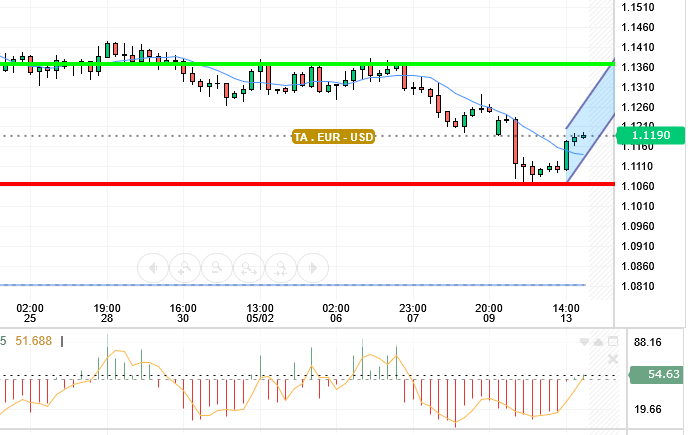Click the 23:00 07 time axis label
Screen dimensions: 690x435
pyautogui.click(x=413, y=313)
